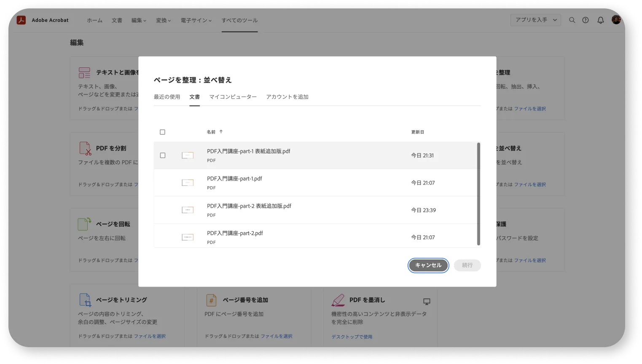The image size is (642, 364).
Task: Open the ページをトリミング tool title
Action: click(x=121, y=300)
